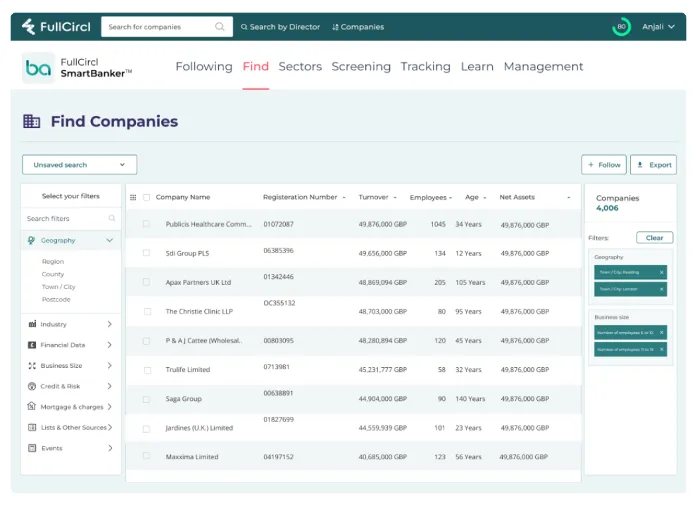Expand the Mortgage & charges filter section

pos(110,407)
